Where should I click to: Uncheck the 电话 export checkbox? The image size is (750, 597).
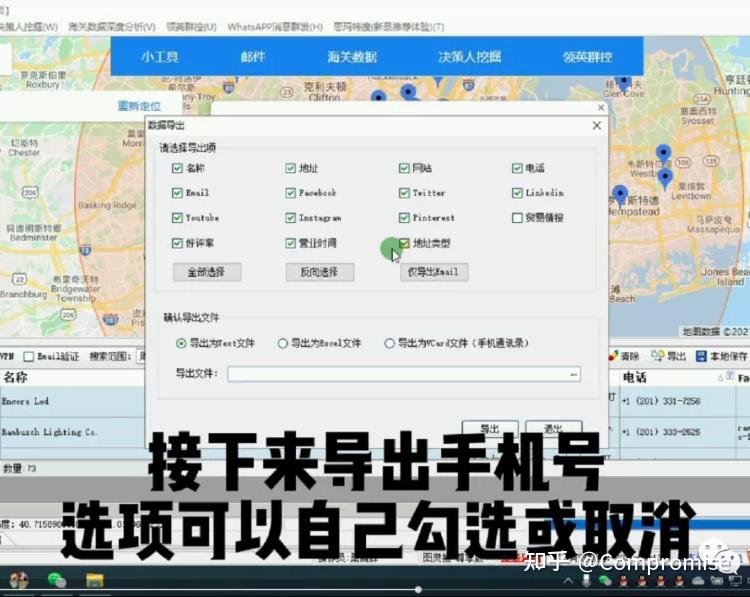pos(517,168)
